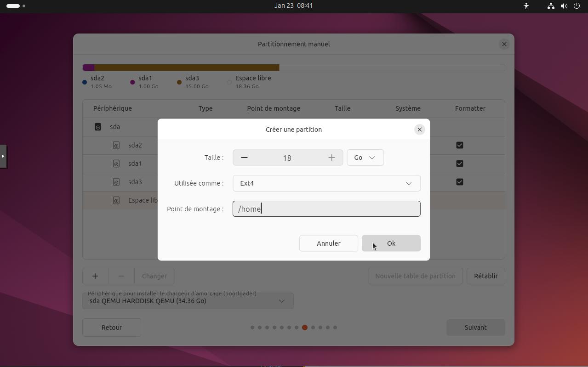Click the Rétablir button
Image resolution: width=588 pixels, height=367 pixels.
(486, 276)
